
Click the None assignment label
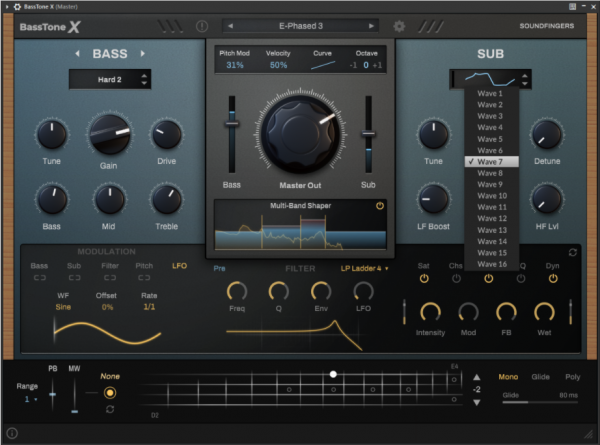[x=110, y=376]
